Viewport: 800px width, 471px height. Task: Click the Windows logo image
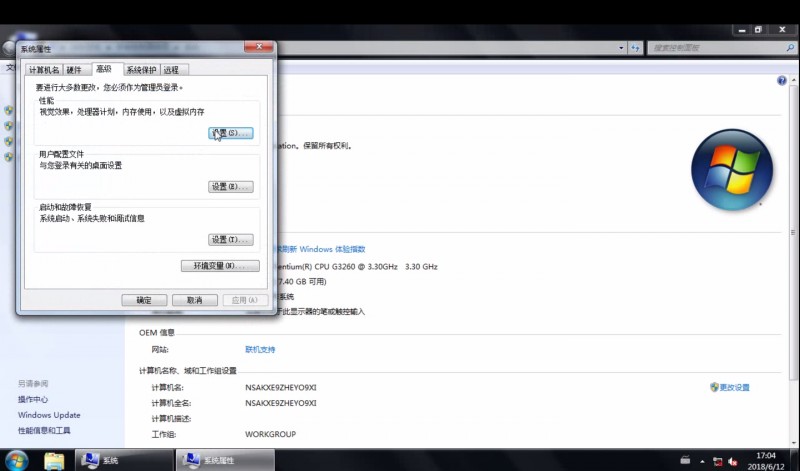coord(732,169)
